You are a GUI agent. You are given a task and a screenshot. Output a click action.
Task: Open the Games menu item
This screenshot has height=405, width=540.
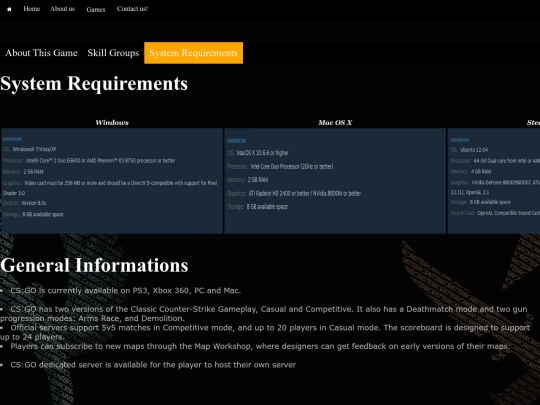tap(96, 9)
